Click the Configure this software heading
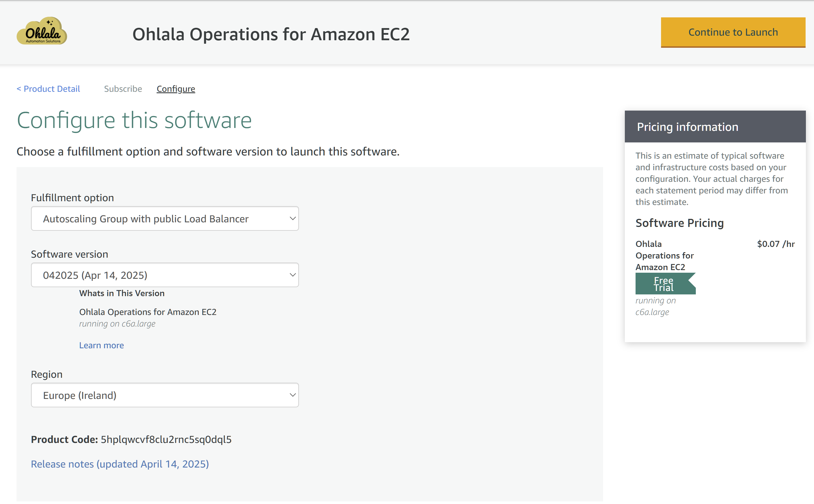 click(134, 120)
